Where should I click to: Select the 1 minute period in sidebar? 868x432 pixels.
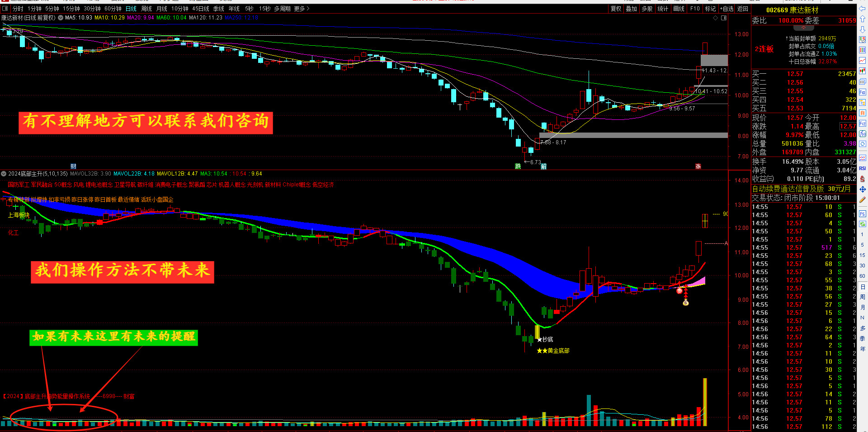click(862, 235)
